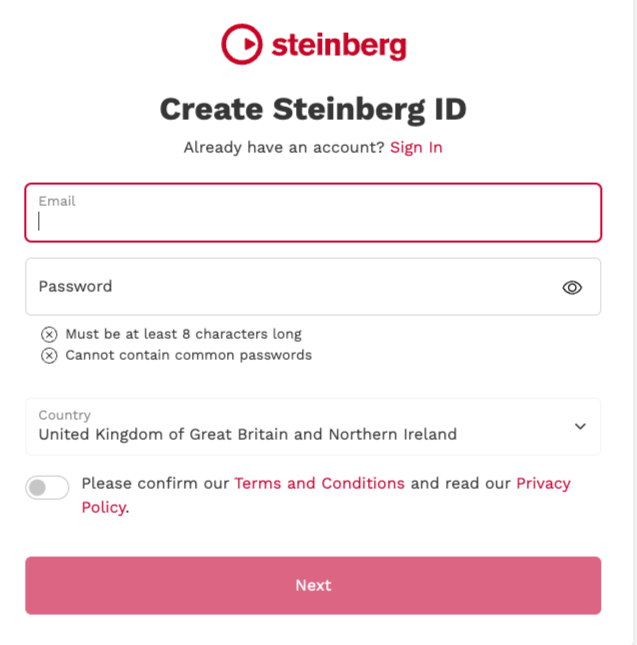Toggle the Terms and Conditions confirmation switch
The height and width of the screenshot is (645, 637).
pos(47,488)
